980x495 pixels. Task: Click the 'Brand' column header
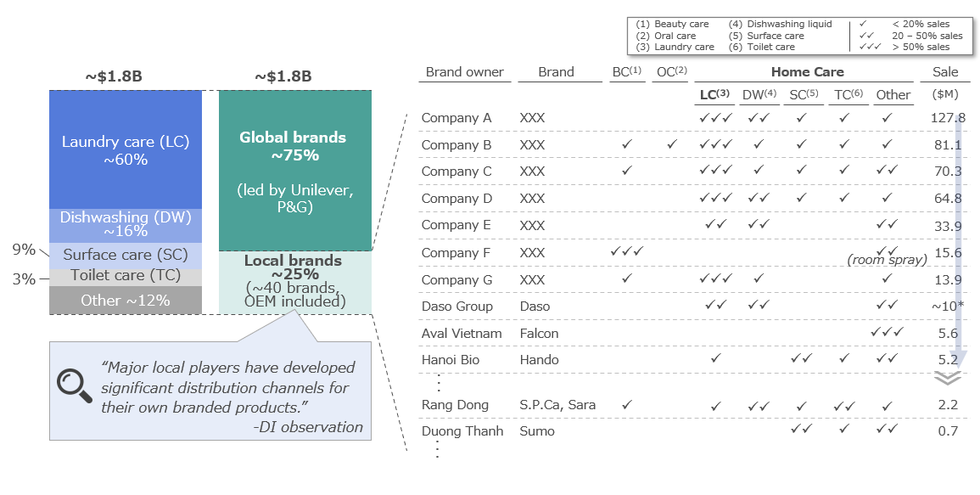(x=557, y=72)
